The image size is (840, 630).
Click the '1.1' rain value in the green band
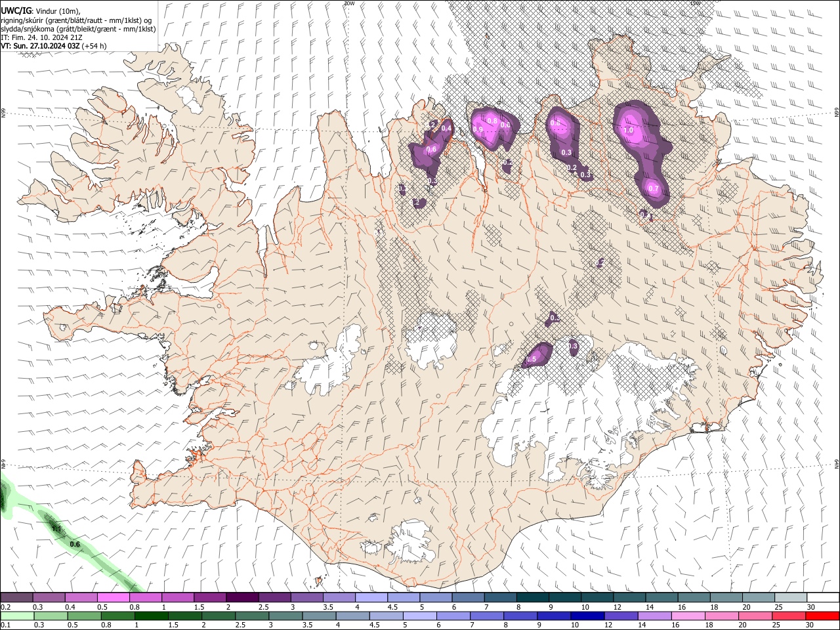pyautogui.click(x=56, y=528)
